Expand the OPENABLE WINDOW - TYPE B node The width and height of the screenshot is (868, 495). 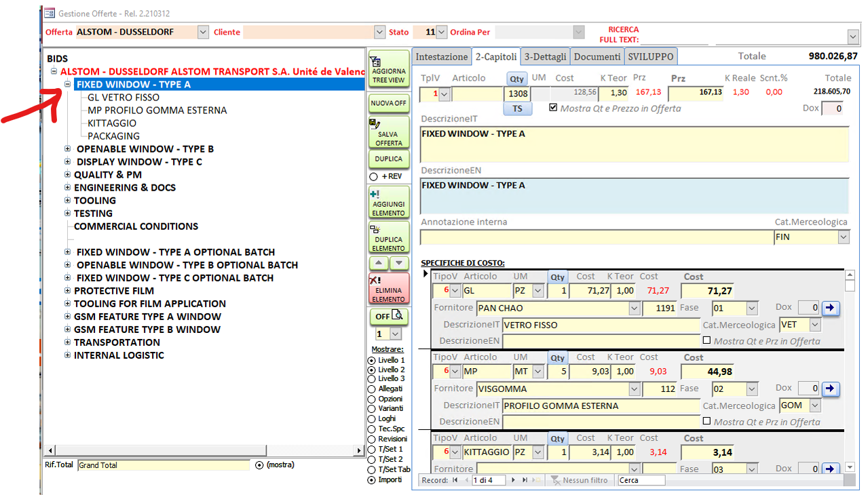pos(68,149)
